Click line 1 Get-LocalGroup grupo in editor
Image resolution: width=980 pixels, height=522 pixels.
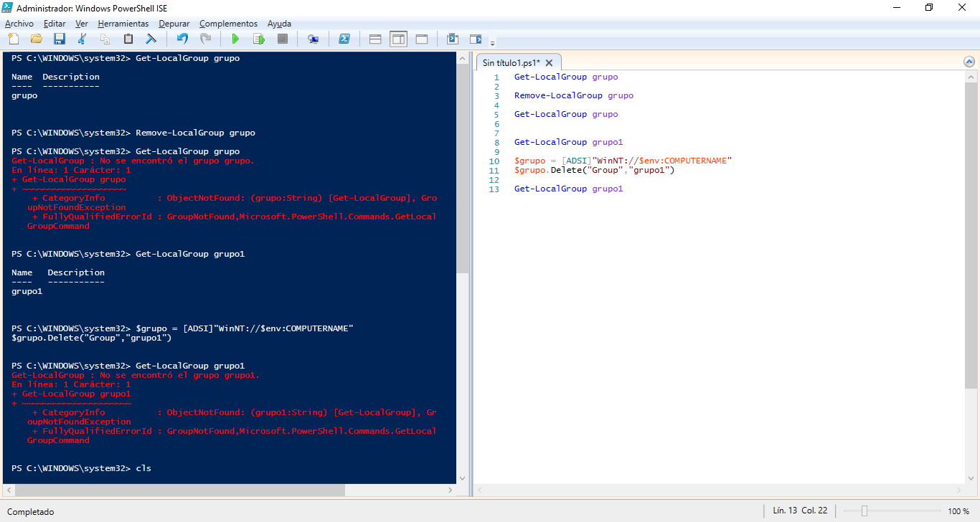pos(565,77)
